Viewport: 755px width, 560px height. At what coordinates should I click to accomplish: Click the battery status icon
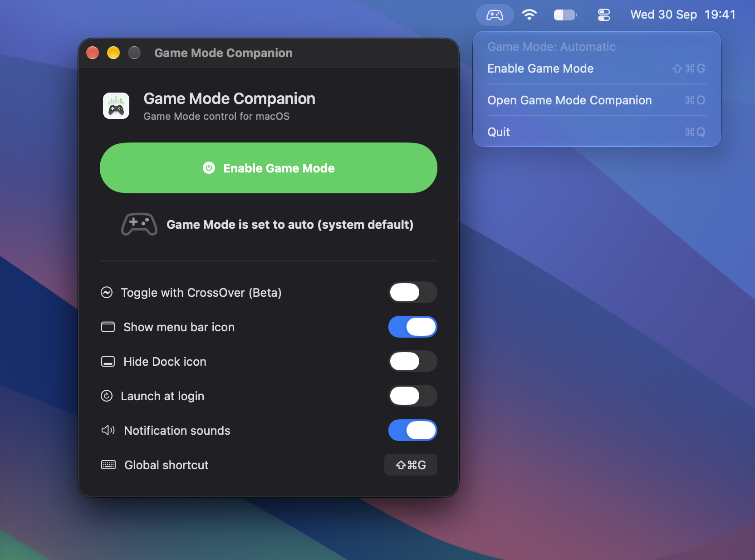coord(565,15)
